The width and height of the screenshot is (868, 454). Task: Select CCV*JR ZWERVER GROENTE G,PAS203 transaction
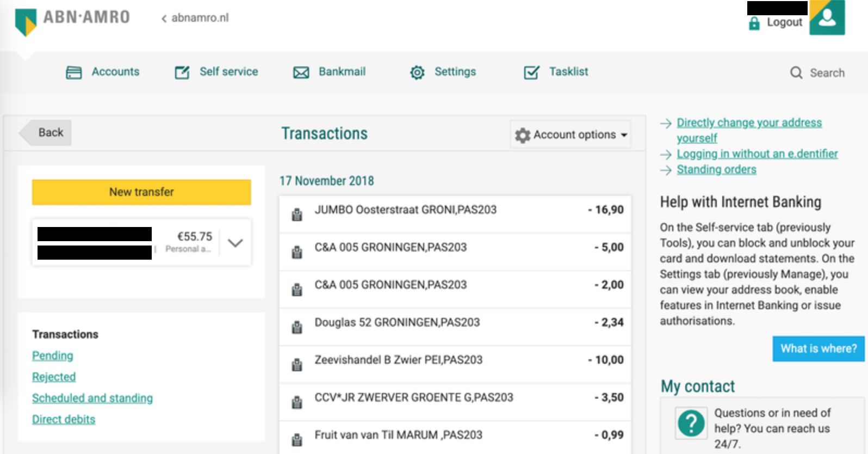point(455,402)
